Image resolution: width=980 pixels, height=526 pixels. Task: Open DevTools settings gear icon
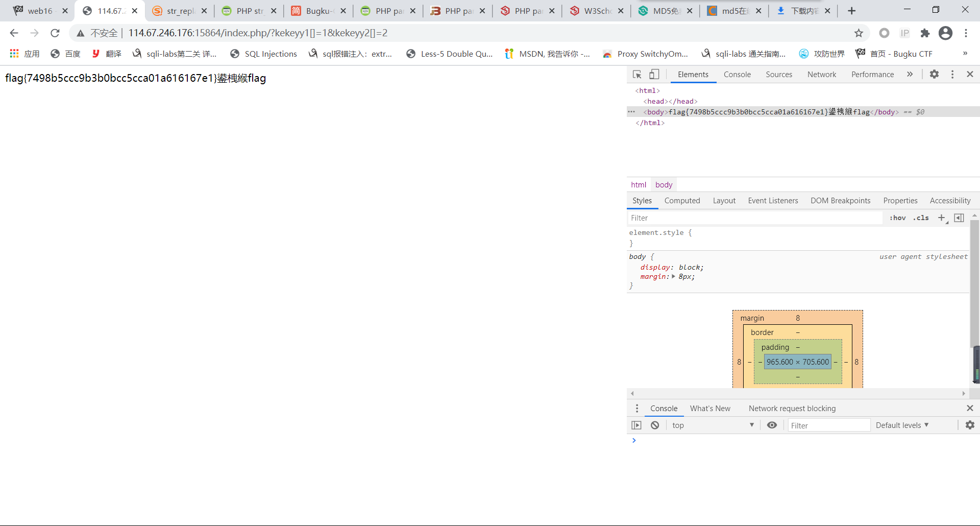[x=934, y=75]
